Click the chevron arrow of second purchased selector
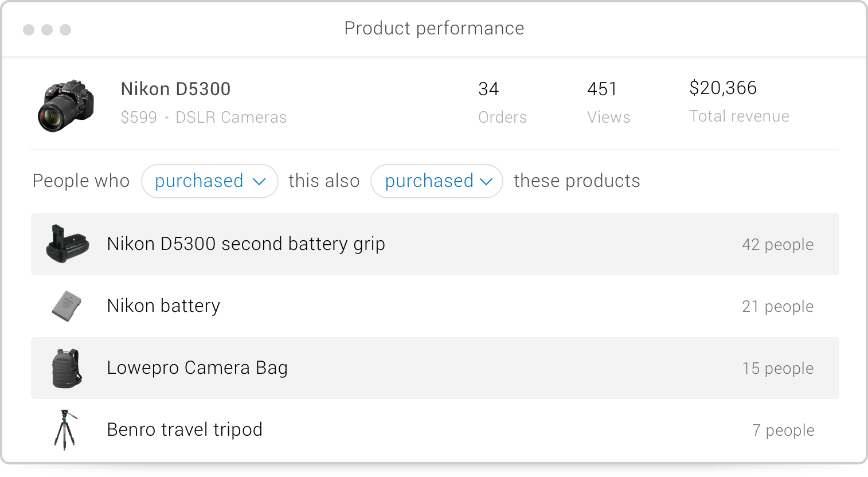Screen dimensions: 868x477 click(486, 182)
